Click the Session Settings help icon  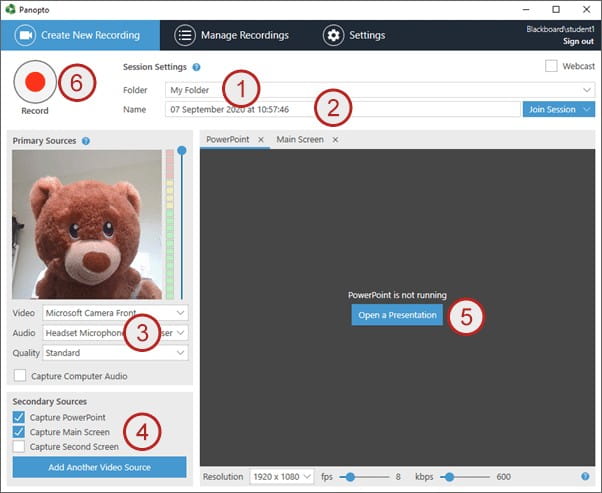pos(196,67)
